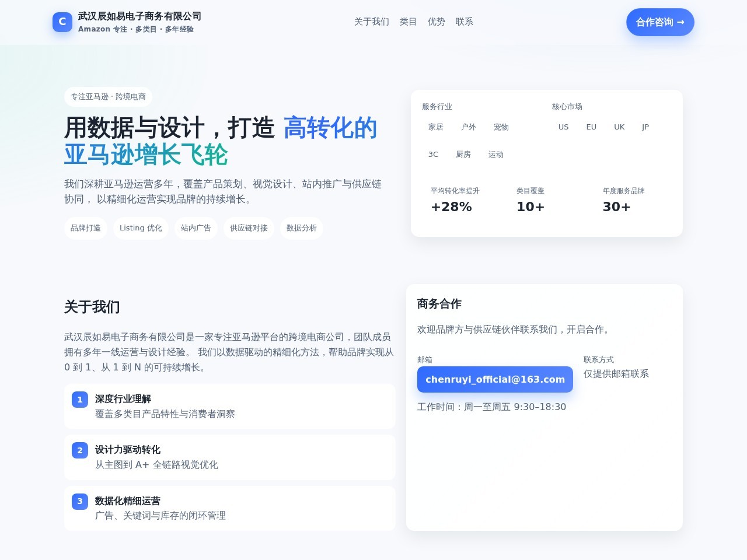Screen dimensions: 747x560
Task: Click the Amazon 专注 tagline under the company name
Action: [136, 29]
